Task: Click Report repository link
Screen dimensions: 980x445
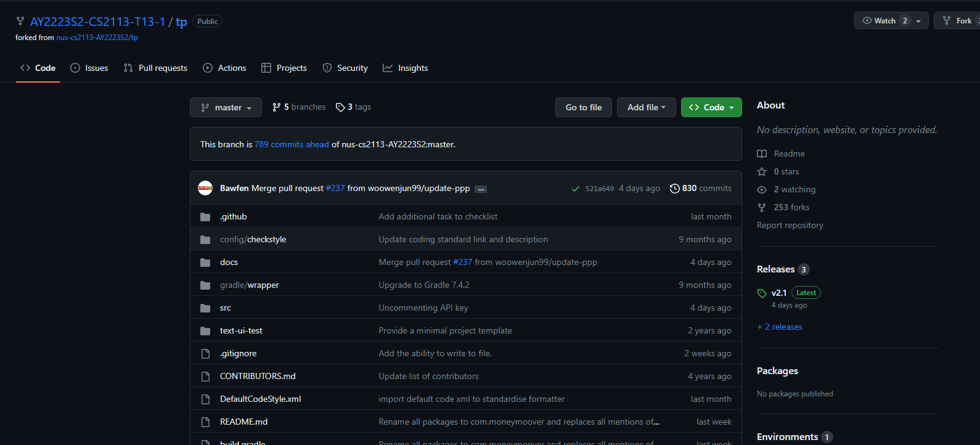Action: [x=790, y=225]
